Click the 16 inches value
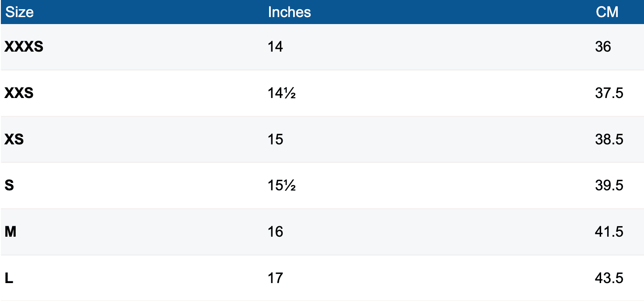644x301 pixels. tap(275, 232)
